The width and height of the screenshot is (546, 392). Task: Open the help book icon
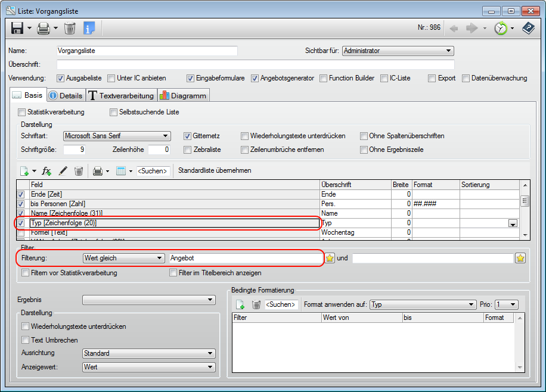[x=528, y=28]
